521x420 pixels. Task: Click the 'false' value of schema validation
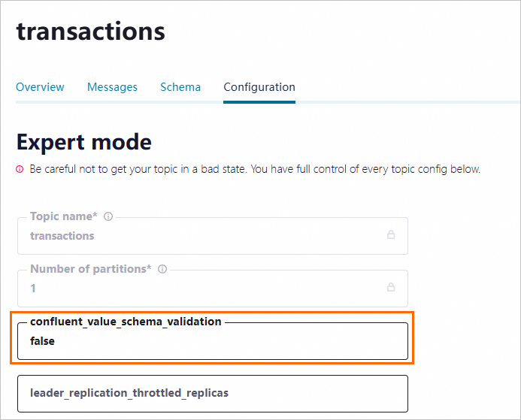tap(43, 341)
